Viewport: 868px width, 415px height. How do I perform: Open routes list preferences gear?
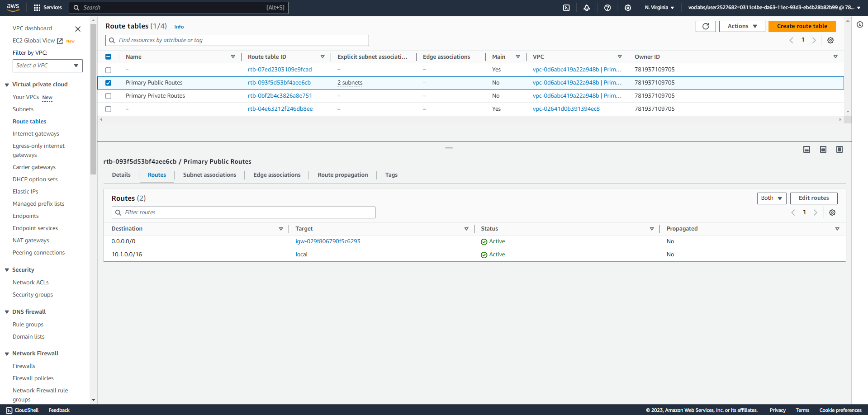[832, 212]
